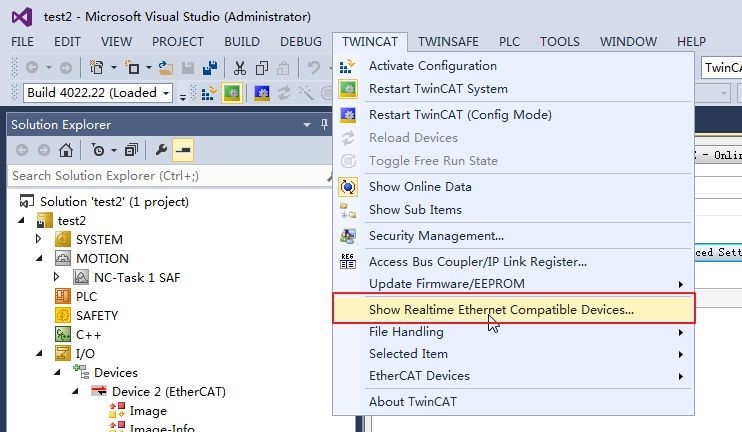Open the WINDOW menu
742x432 pixels.
coord(628,42)
